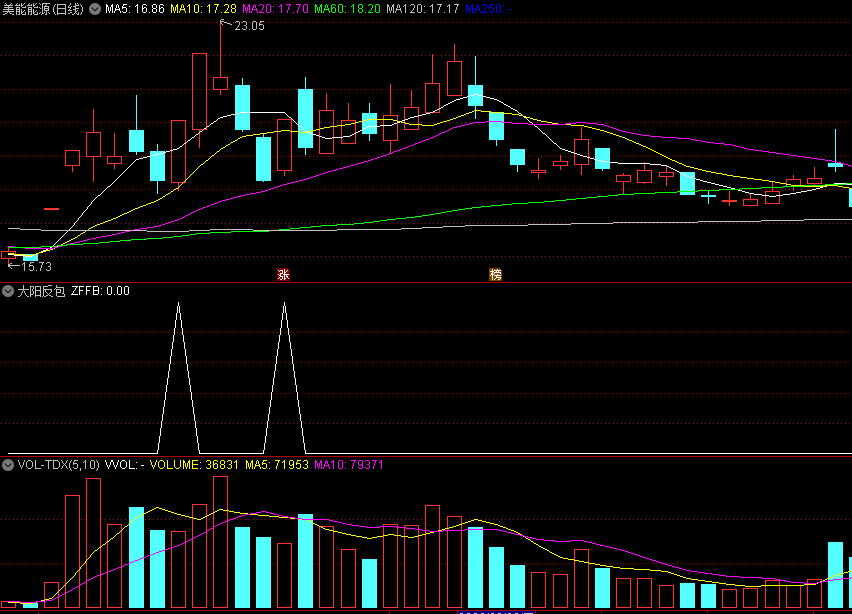Click the MA10: 17.28 value label
The width and height of the screenshot is (852, 614).
[x=203, y=9]
